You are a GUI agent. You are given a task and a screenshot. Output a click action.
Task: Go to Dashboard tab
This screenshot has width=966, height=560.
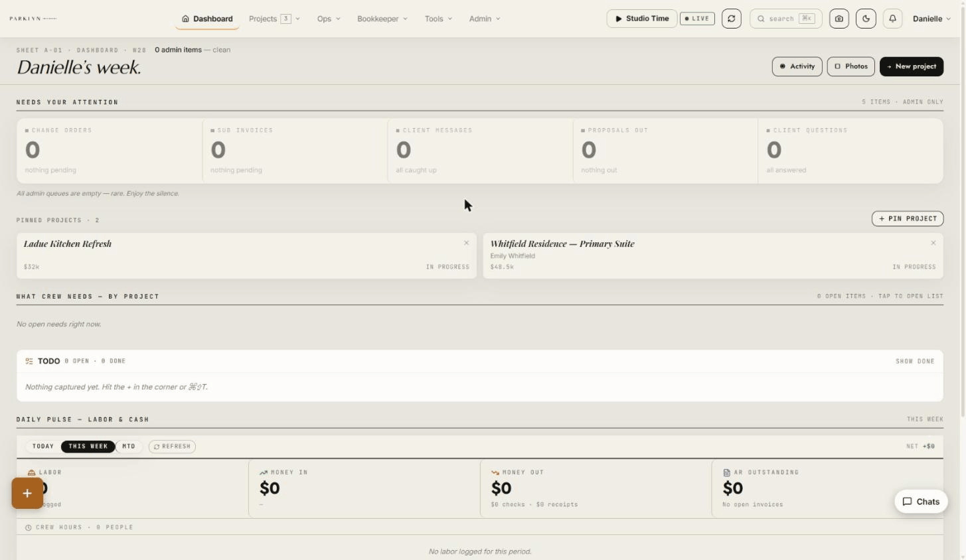click(x=207, y=19)
